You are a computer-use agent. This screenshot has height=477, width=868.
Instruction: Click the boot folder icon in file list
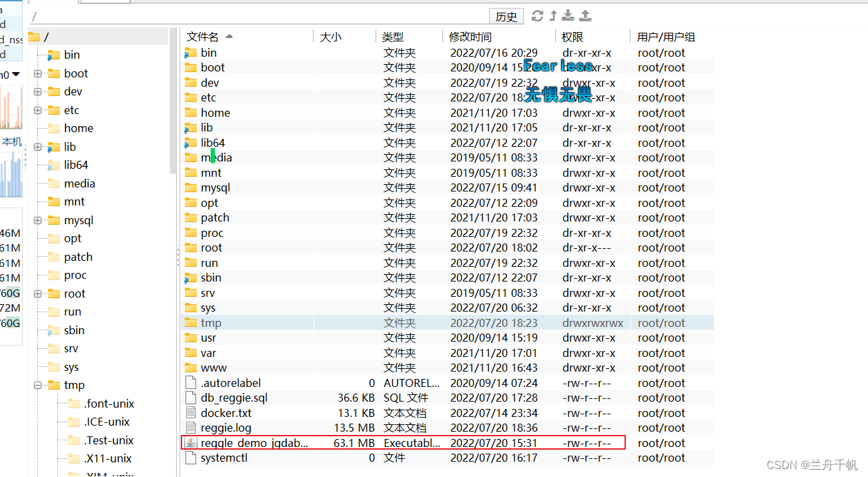pos(191,67)
